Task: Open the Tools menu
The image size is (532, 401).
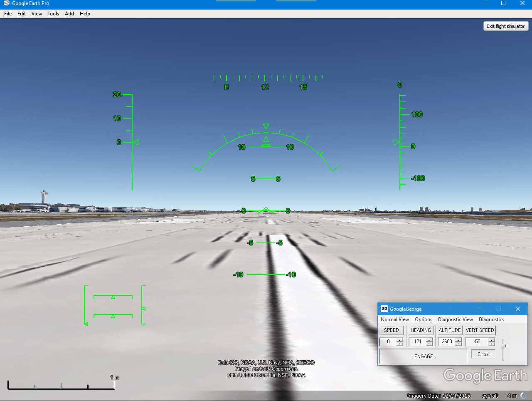Action: (x=53, y=13)
